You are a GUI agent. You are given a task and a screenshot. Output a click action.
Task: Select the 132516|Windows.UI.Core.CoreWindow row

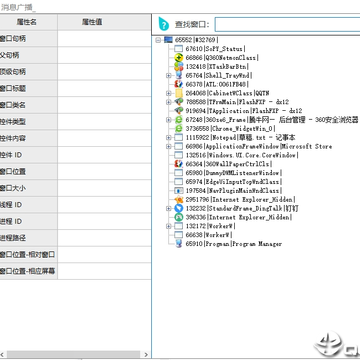click(x=242, y=155)
